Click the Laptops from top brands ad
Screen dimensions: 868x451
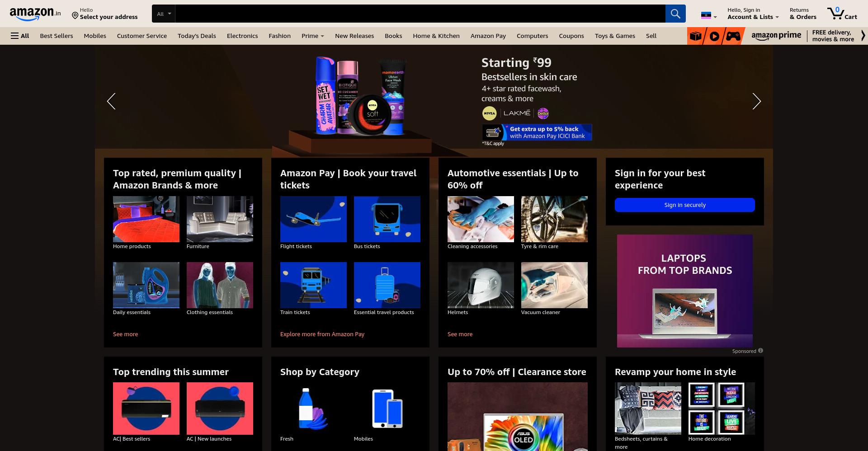[684, 291]
